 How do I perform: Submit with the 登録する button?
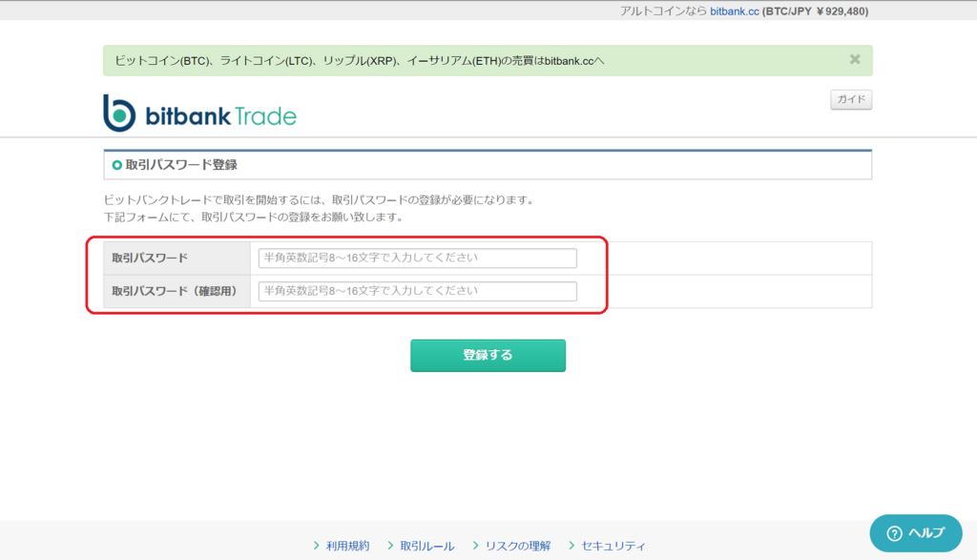click(488, 355)
